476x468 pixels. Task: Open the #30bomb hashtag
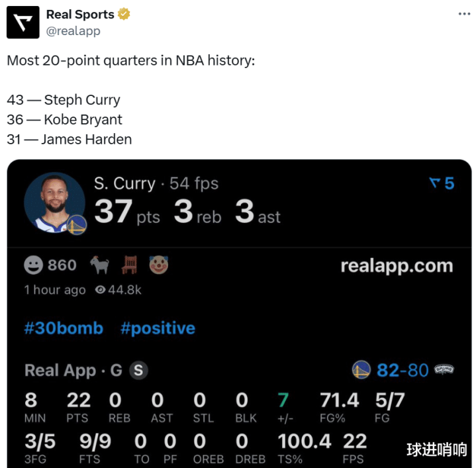(x=64, y=328)
